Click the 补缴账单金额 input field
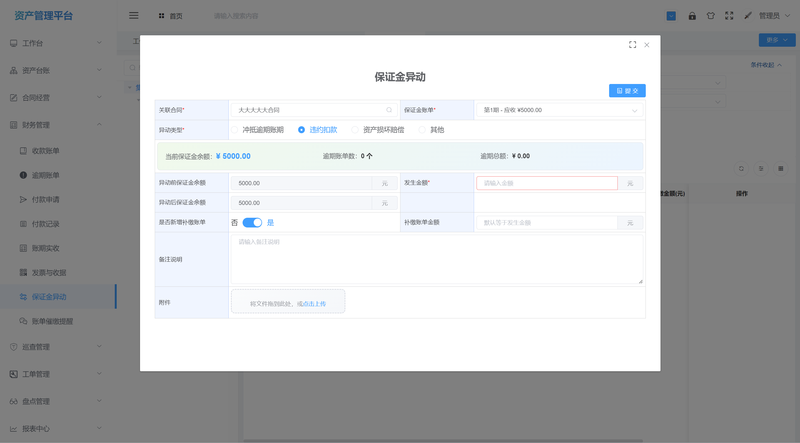 (547, 223)
